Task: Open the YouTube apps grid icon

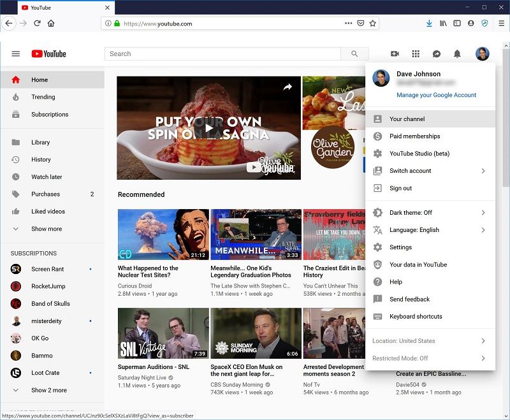Action: [x=416, y=54]
